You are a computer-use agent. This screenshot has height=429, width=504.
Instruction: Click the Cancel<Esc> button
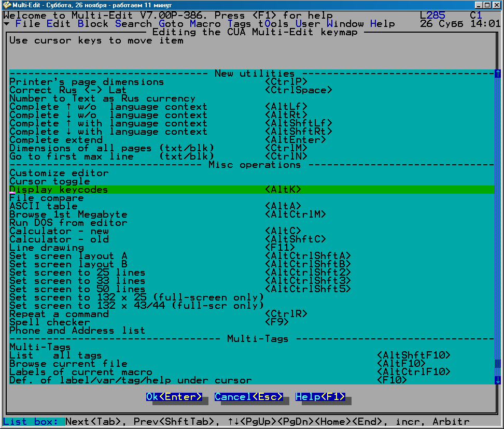tap(249, 397)
